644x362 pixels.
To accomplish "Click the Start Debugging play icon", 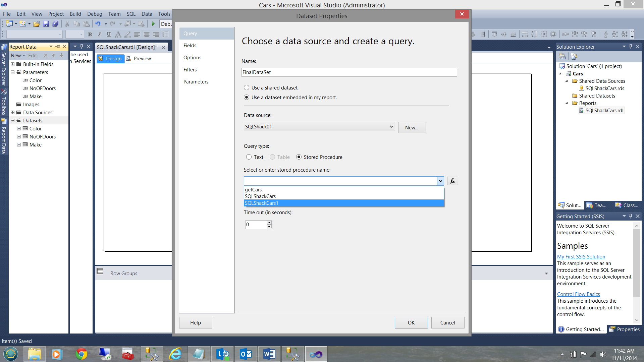I will (x=153, y=24).
